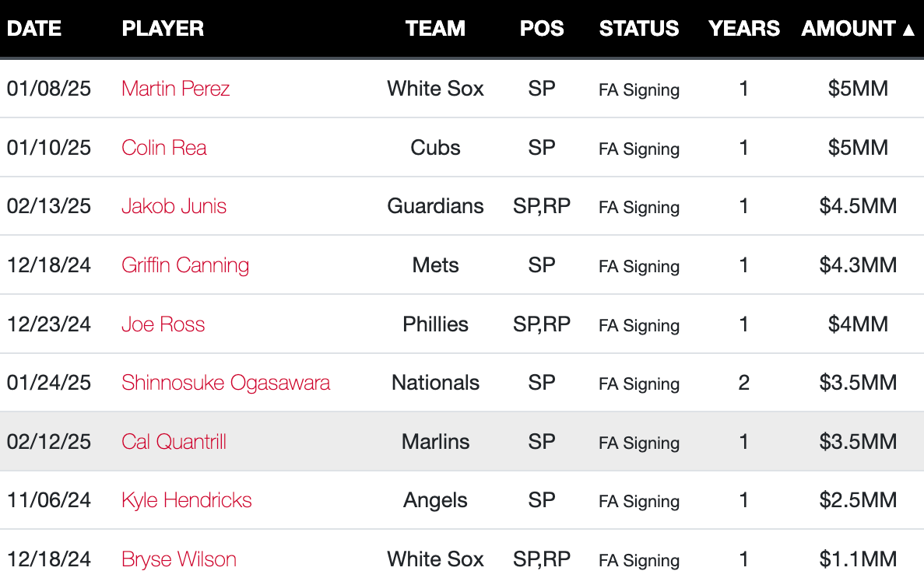Select the Jakob Junis link
The image size is (924, 585).
[174, 206]
